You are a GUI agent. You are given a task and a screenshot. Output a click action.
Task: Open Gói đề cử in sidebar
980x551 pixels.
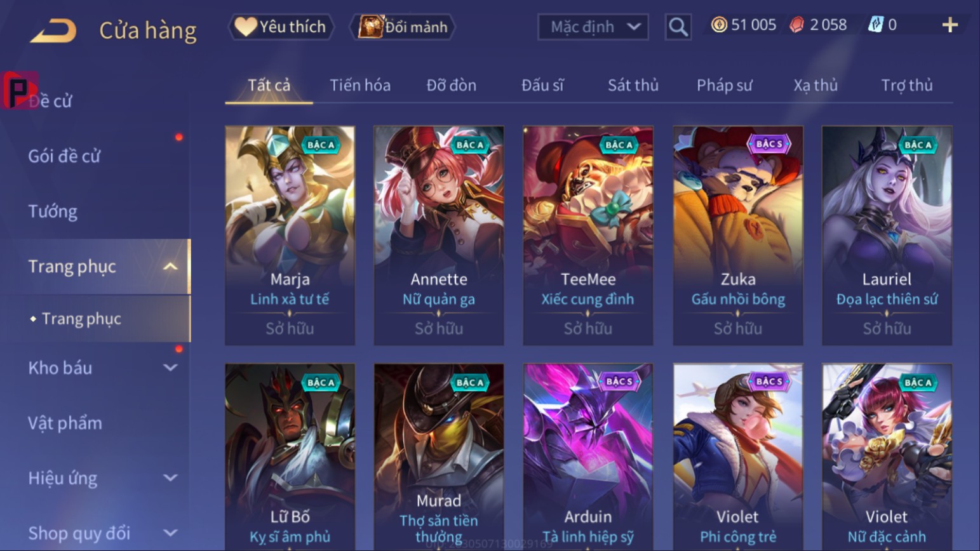coord(64,156)
